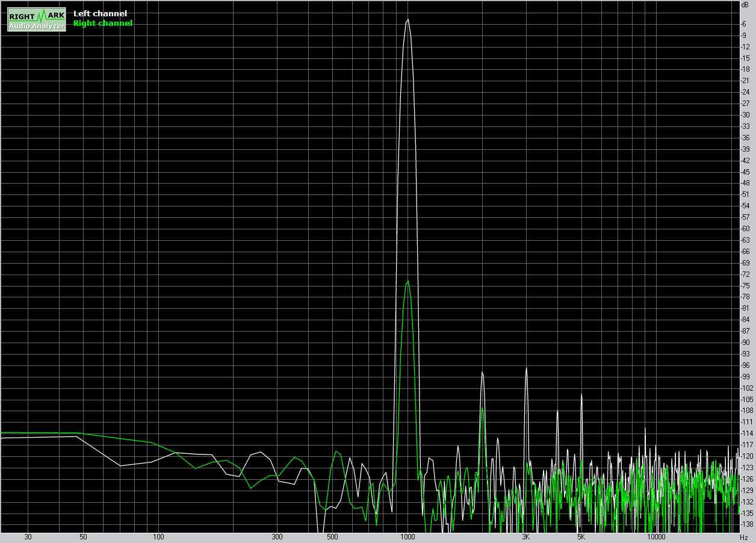Click the 'dB' axis unit label
756x543 pixels.
745,4
